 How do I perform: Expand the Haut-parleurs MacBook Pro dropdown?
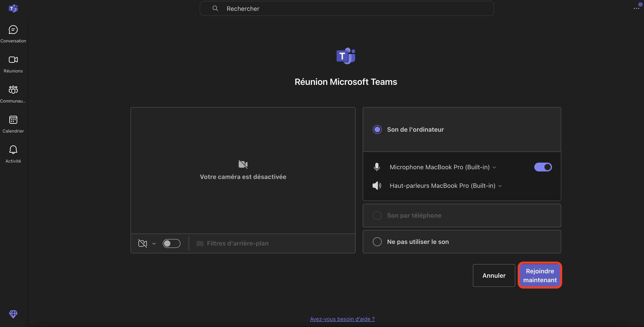500,186
